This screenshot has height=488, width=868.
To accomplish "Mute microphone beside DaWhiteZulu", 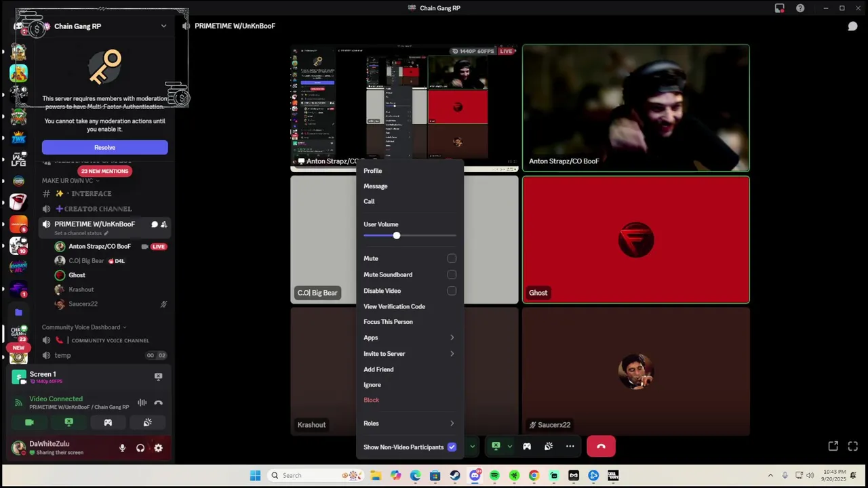I will click(x=122, y=448).
